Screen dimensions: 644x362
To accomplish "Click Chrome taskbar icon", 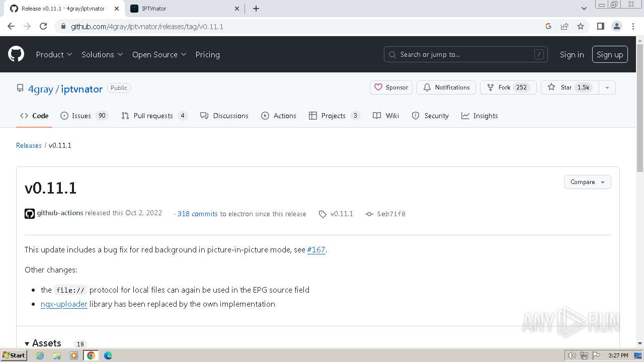I will point(91,355).
